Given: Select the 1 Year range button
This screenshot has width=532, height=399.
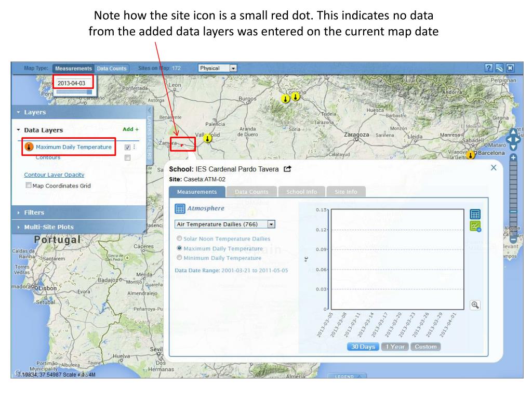Looking at the screenshot, I should point(395,347).
